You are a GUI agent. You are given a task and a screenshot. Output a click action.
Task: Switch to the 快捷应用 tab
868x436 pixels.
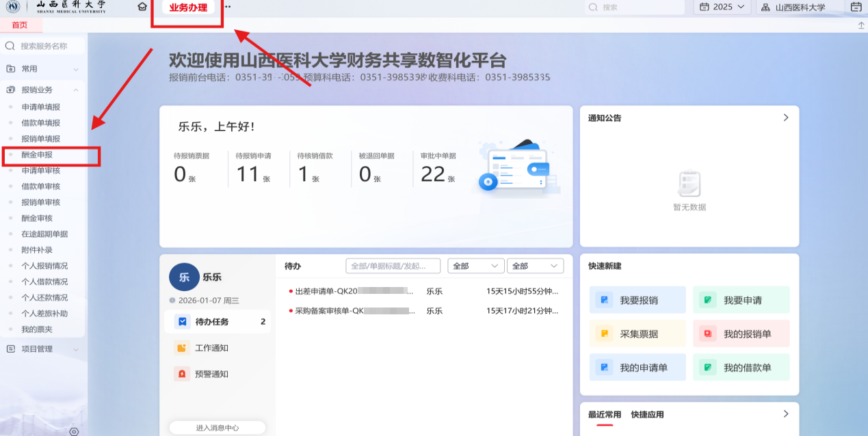pos(647,414)
